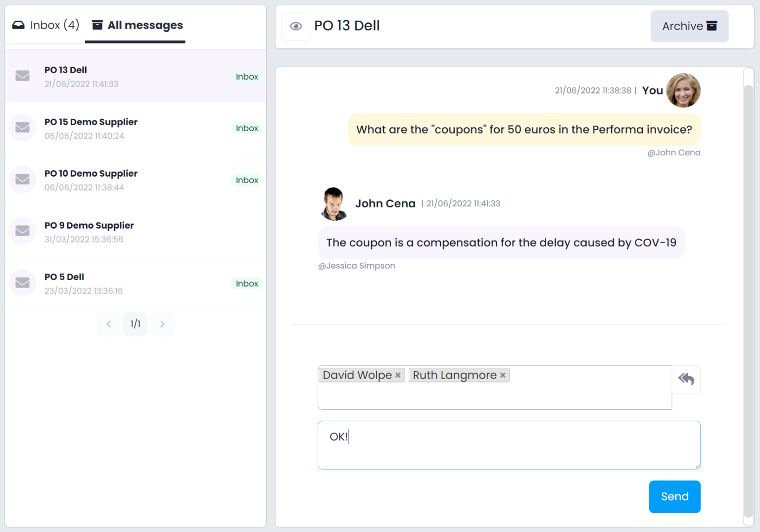Image resolution: width=760 pixels, height=532 pixels.
Task: Click the inbox tray icon in the Inbox tab
Action: coord(18,24)
